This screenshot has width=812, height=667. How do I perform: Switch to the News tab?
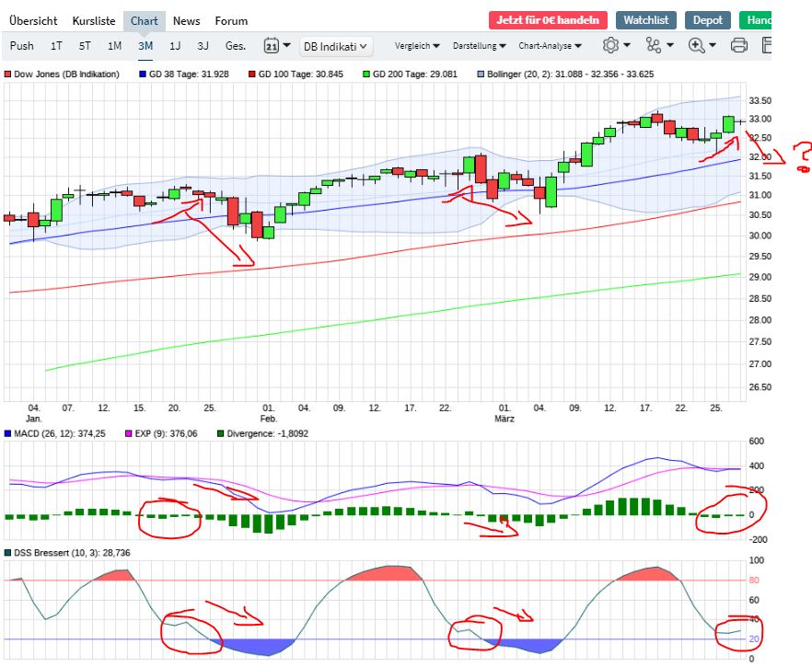tap(187, 20)
